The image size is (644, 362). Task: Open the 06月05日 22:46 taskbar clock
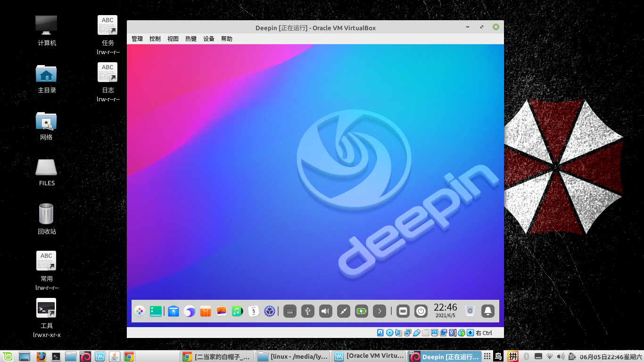[611, 357]
